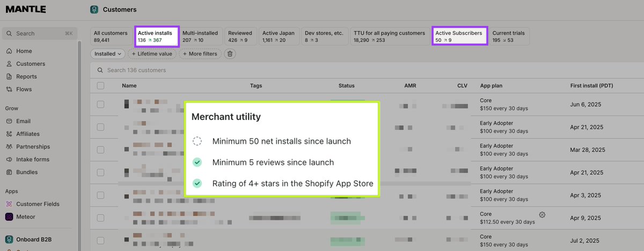Image resolution: width=644 pixels, height=251 pixels.
Task: Click the Mantle logo
Action: [x=25, y=9]
